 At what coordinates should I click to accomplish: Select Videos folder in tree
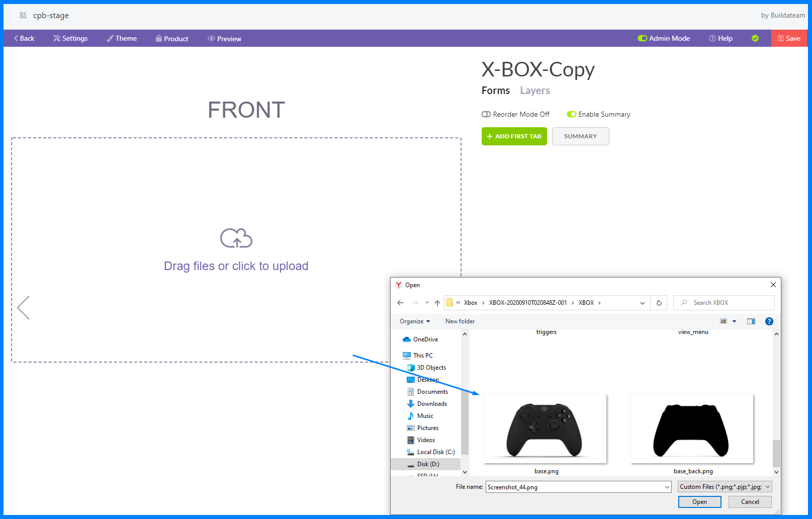[421, 440]
